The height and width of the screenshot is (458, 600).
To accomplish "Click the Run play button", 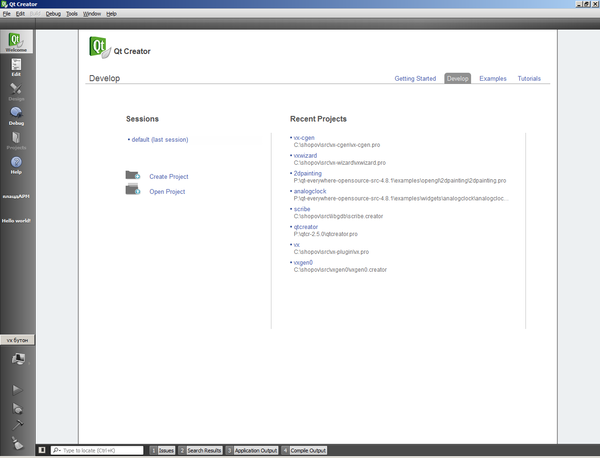I will coord(17,390).
